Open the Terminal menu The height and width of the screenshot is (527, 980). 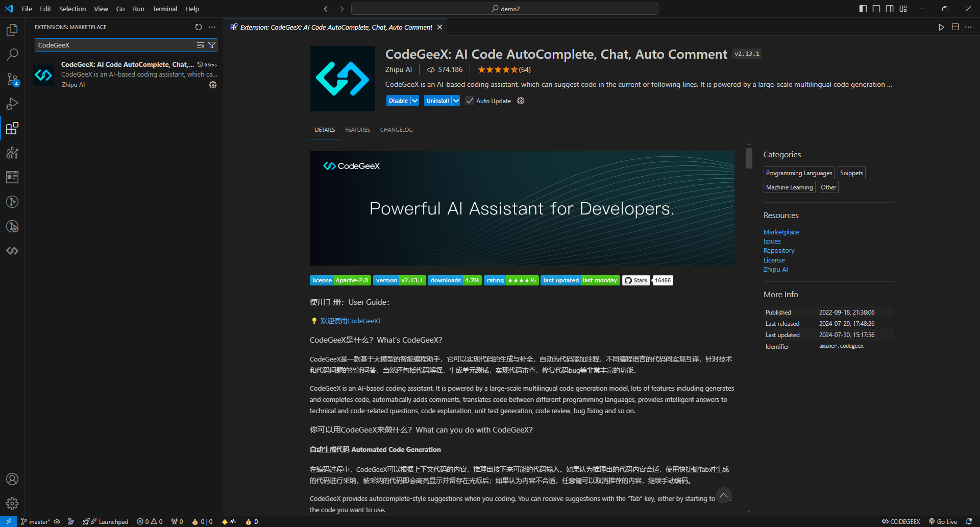164,9
